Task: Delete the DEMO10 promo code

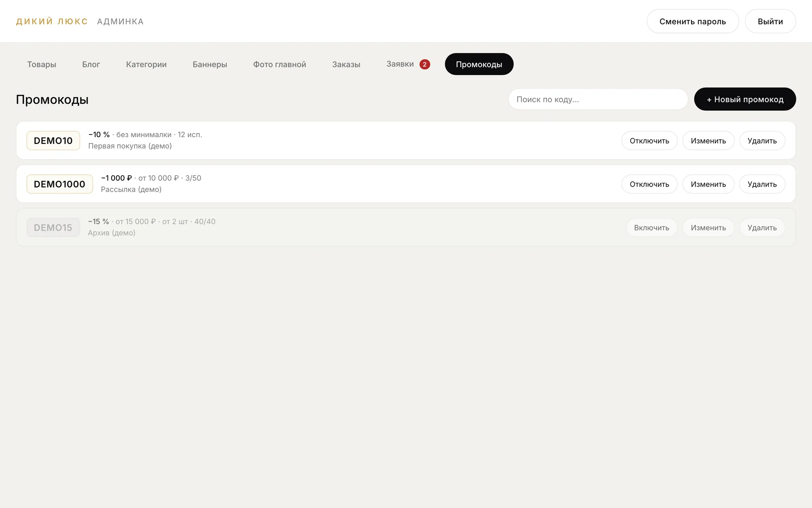Action: pos(762,141)
